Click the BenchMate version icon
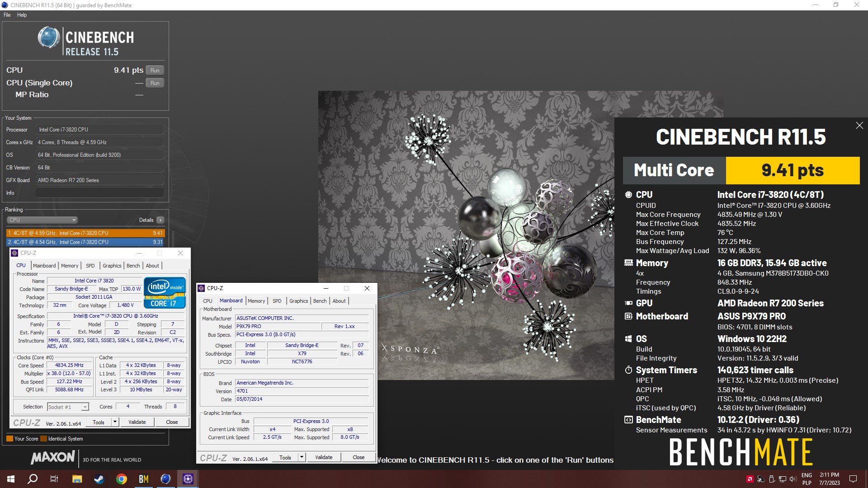This screenshot has height=488, width=868. pyautogui.click(x=628, y=420)
